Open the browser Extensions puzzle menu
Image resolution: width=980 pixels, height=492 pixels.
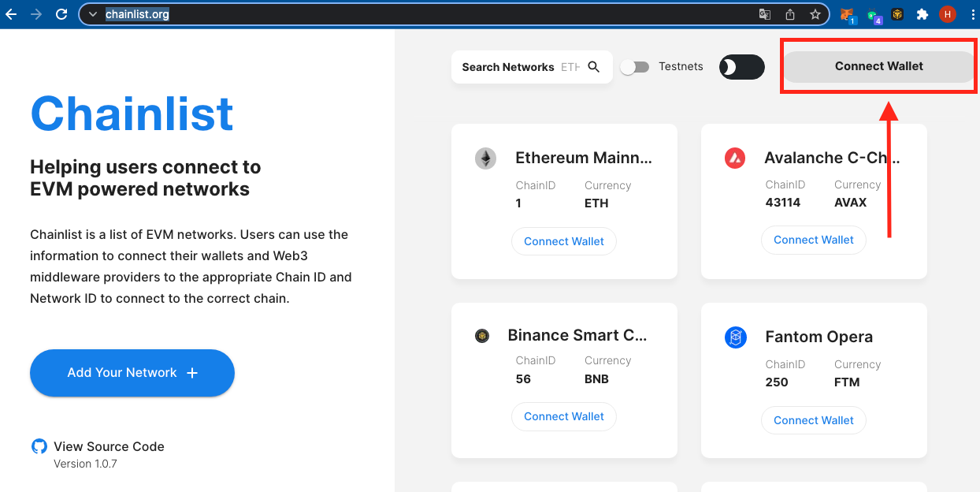click(x=922, y=14)
